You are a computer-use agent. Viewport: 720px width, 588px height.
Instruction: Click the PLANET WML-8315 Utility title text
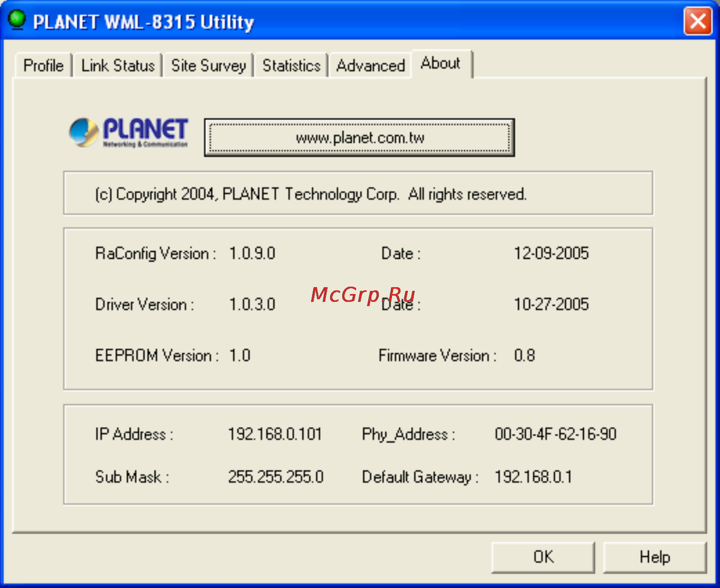pyautogui.click(x=144, y=22)
